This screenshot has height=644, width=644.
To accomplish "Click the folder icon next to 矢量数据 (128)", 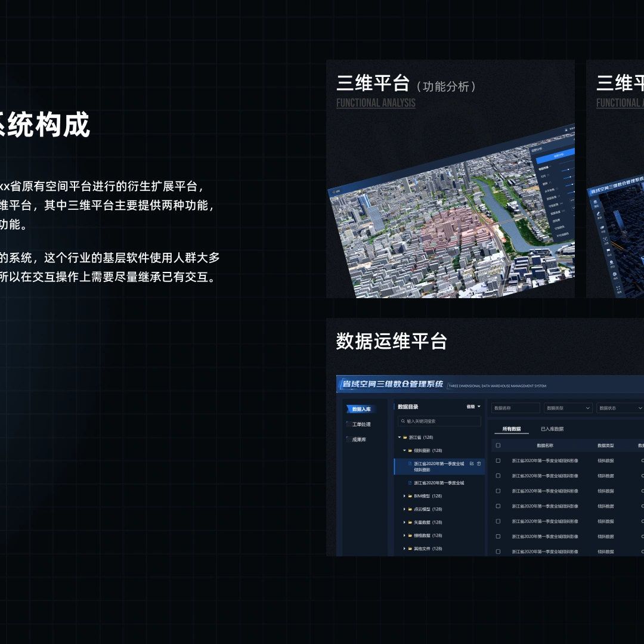I will pyautogui.click(x=410, y=522).
